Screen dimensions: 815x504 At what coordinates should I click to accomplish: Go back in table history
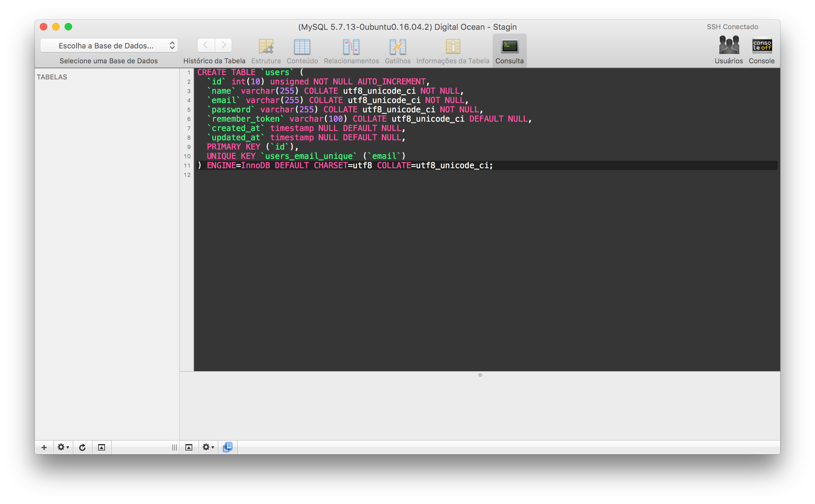click(x=206, y=45)
